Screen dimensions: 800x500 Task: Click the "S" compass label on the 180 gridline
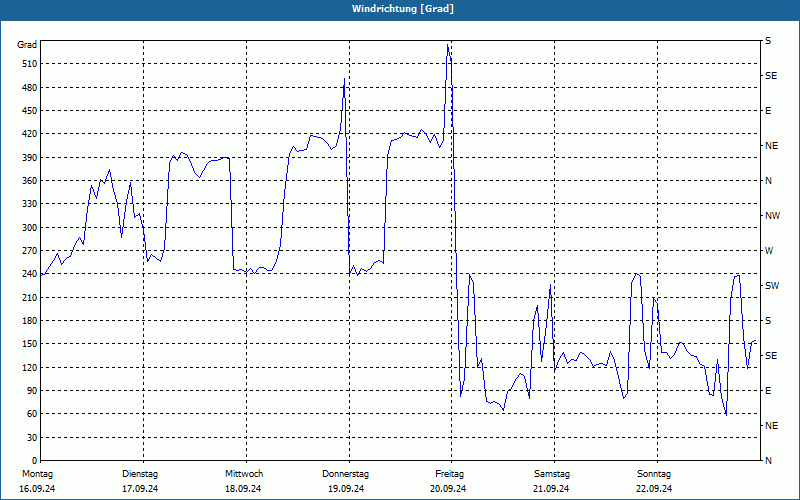click(768, 321)
